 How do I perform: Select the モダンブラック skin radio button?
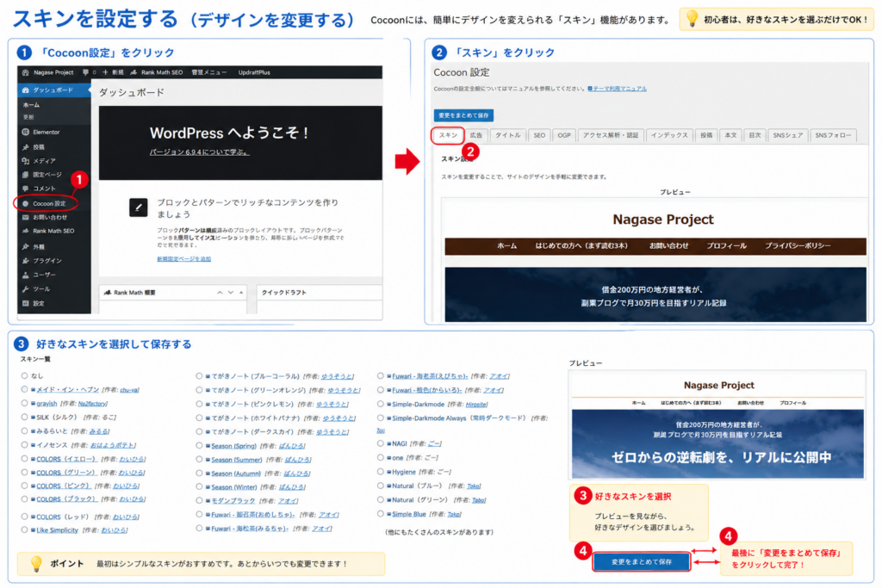(x=199, y=500)
